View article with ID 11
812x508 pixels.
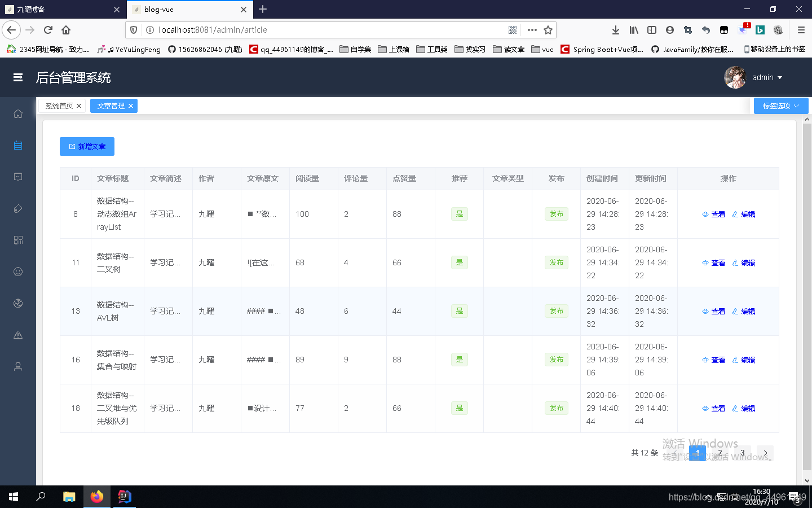point(713,262)
